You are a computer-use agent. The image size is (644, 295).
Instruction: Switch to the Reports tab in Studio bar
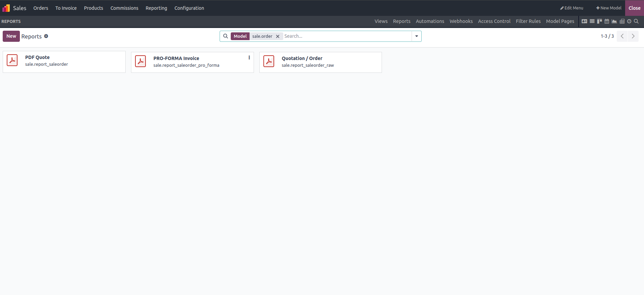[x=402, y=21]
